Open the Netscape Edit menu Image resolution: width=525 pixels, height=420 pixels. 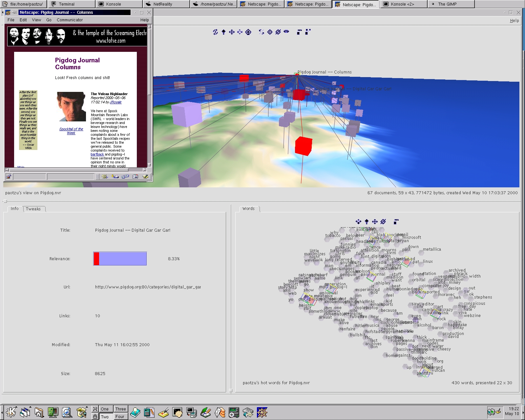(x=23, y=20)
